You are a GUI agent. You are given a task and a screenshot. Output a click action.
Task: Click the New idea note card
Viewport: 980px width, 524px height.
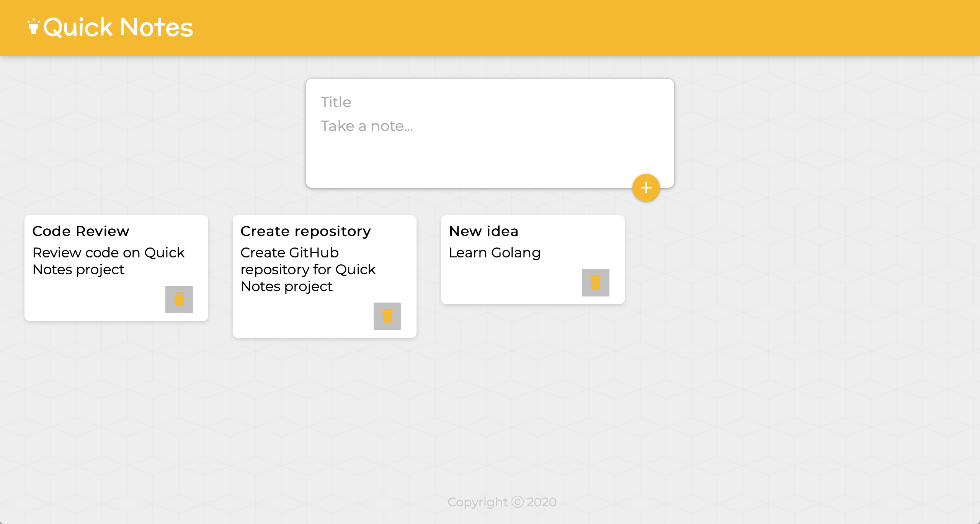tap(532, 260)
